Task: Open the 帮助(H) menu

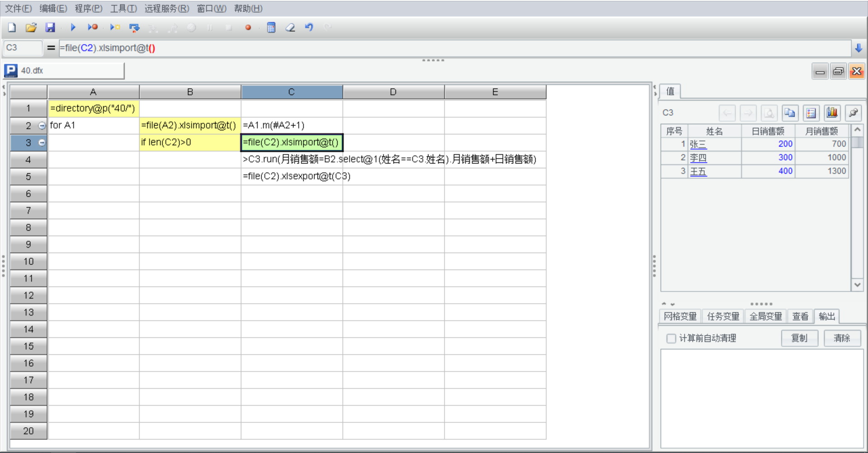Action: coord(248,9)
